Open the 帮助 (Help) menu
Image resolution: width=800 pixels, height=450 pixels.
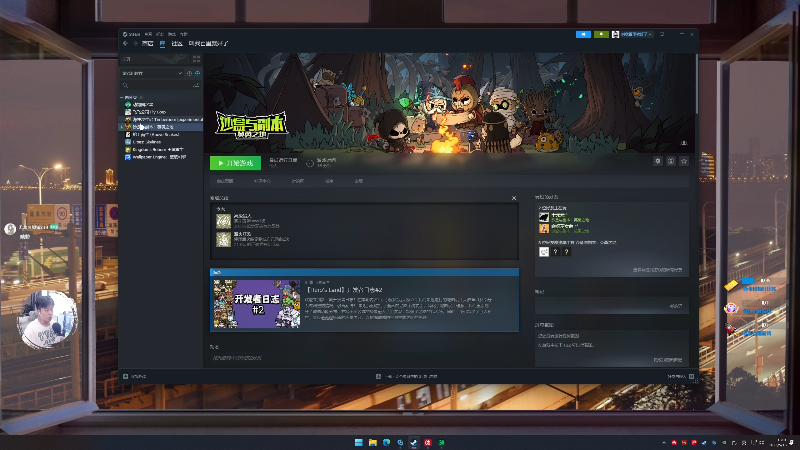point(184,34)
